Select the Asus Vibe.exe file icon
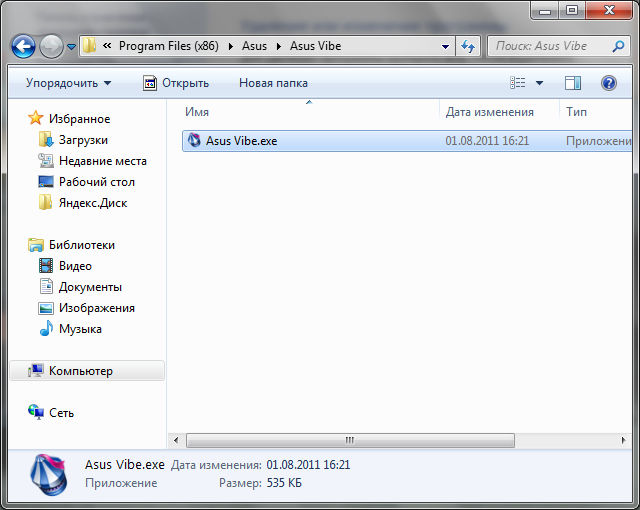 coord(194,140)
